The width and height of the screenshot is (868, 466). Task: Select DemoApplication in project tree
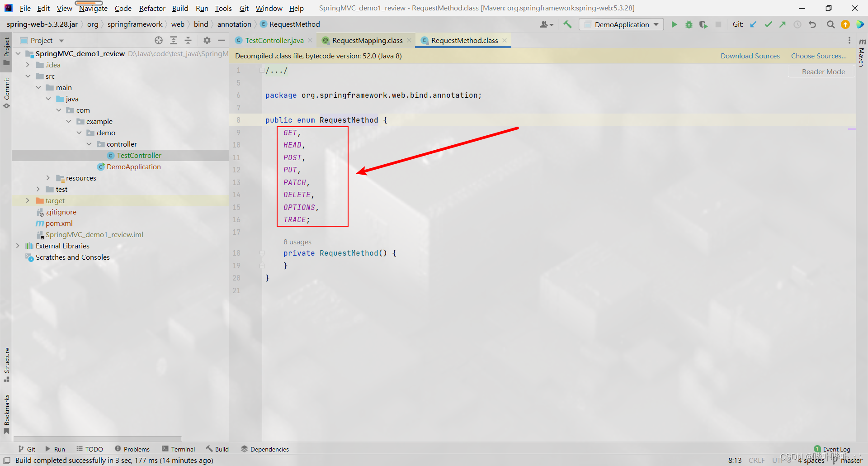tap(133, 166)
